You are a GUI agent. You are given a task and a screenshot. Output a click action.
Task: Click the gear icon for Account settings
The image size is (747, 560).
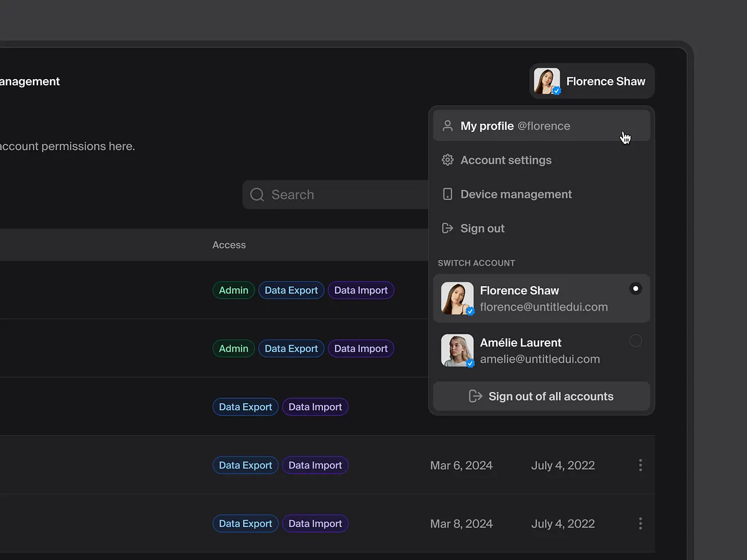point(447,160)
